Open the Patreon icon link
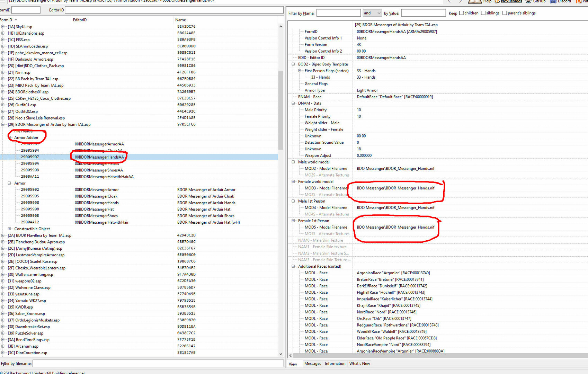 click(578, 1)
